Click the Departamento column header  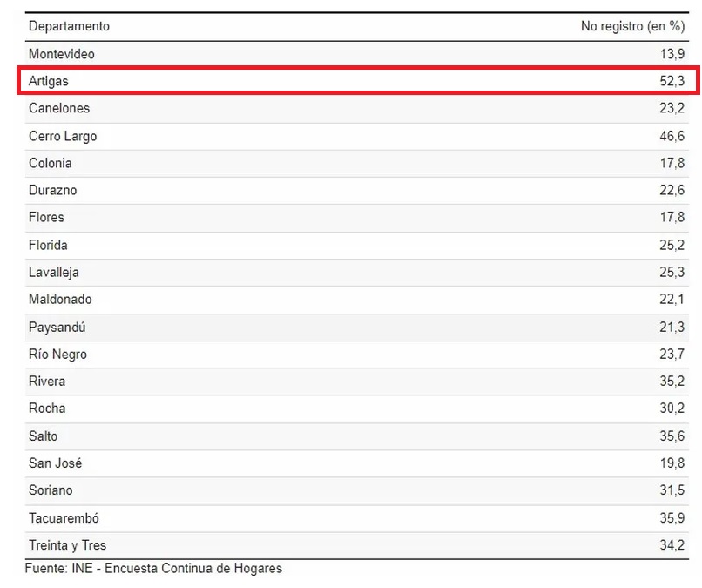[69, 26]
